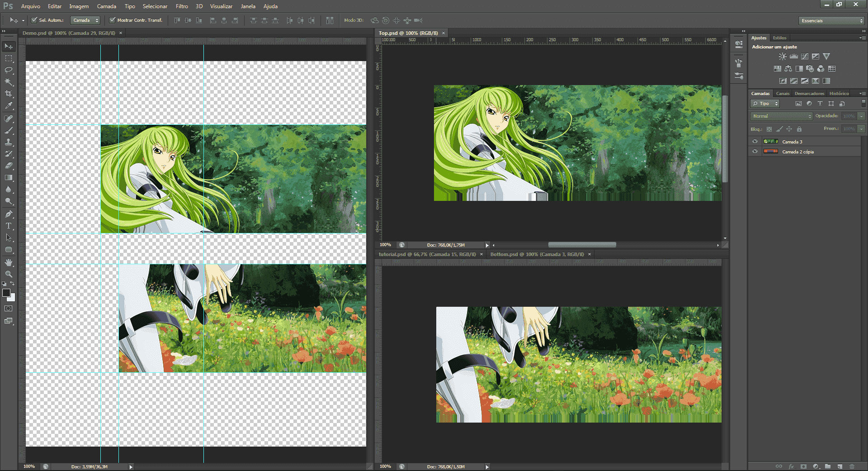Open the Ajustes panel options menu

(862, 38)
